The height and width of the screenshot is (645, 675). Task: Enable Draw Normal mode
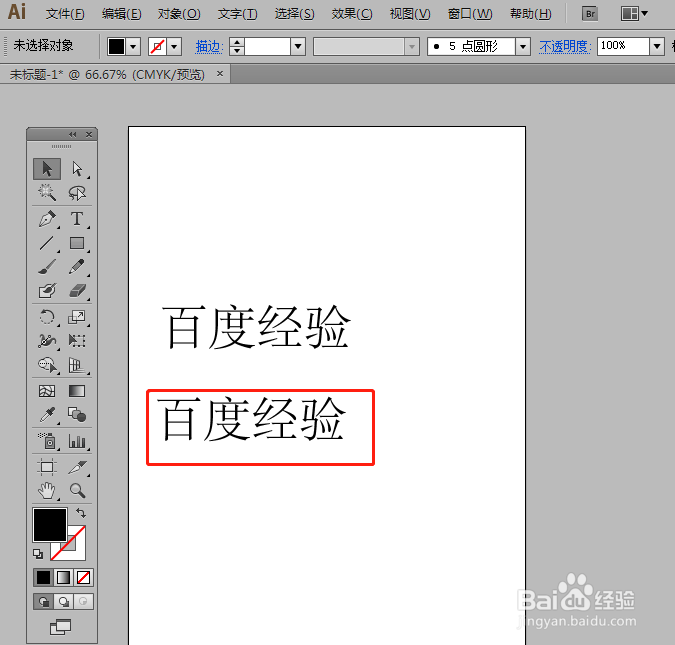coord(43,602)
